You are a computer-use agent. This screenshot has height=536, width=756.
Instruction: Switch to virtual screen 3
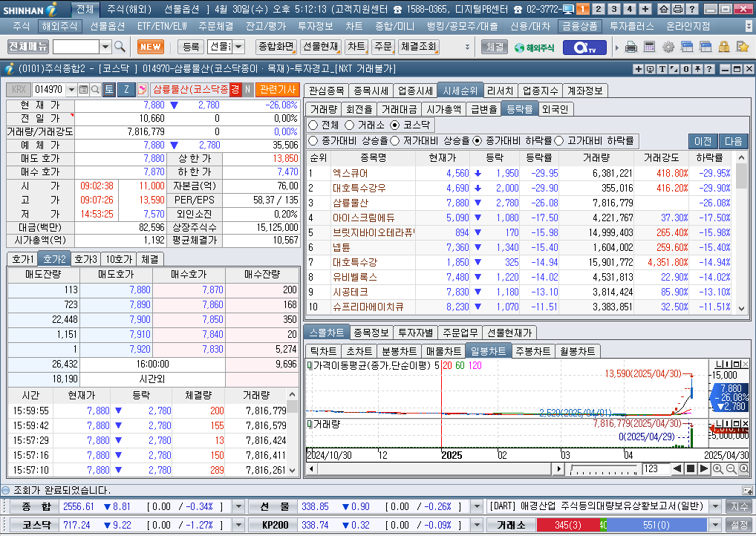[613, 9]
